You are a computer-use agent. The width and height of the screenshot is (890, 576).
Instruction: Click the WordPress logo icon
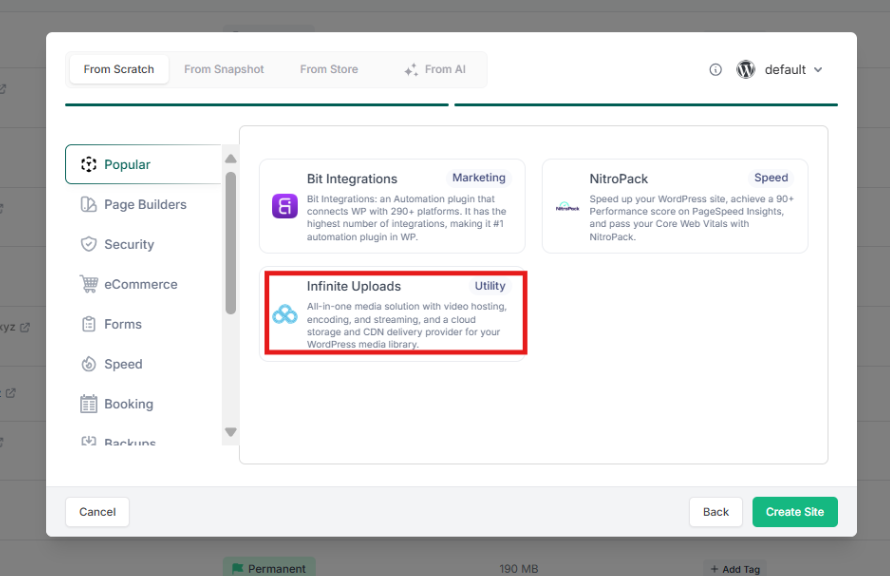pos(745,69)
